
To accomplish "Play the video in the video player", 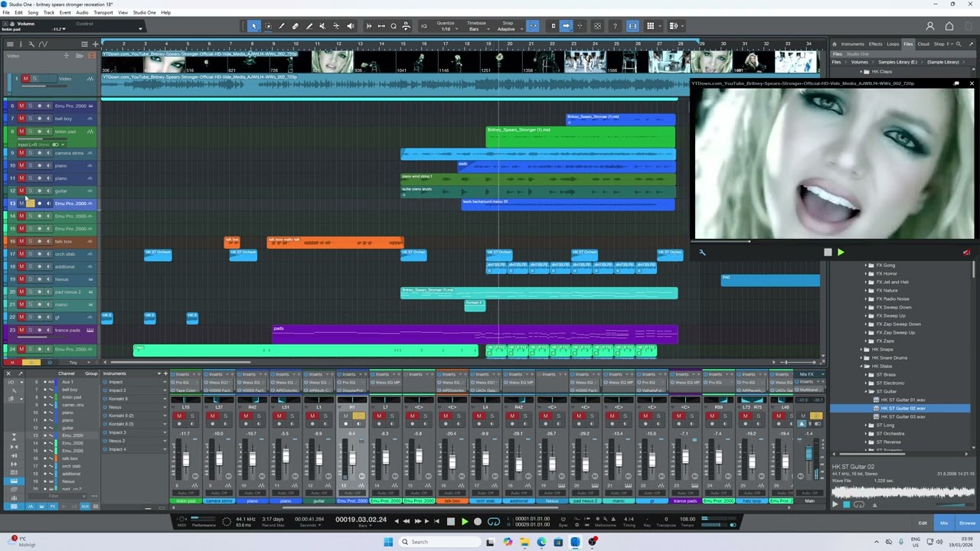I will (x=841, y=252).
